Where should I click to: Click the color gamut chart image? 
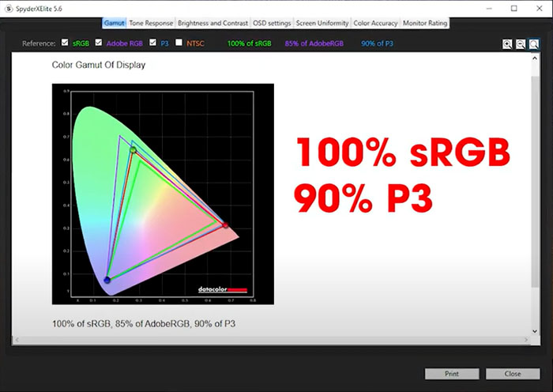tap(163, 194)
